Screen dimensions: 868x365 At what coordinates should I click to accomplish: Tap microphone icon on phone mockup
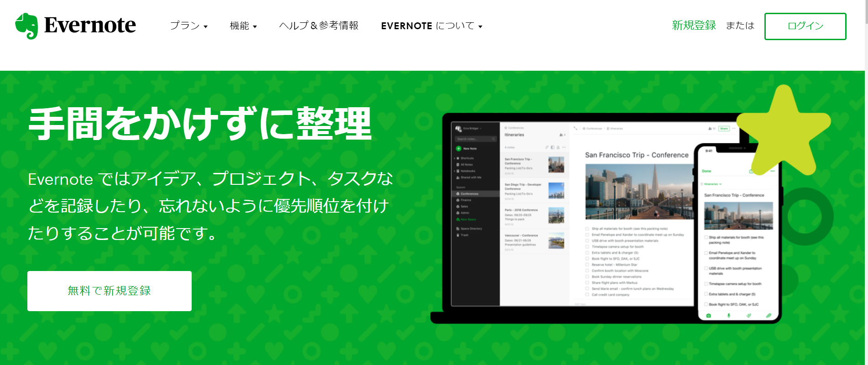coord(728,316)
